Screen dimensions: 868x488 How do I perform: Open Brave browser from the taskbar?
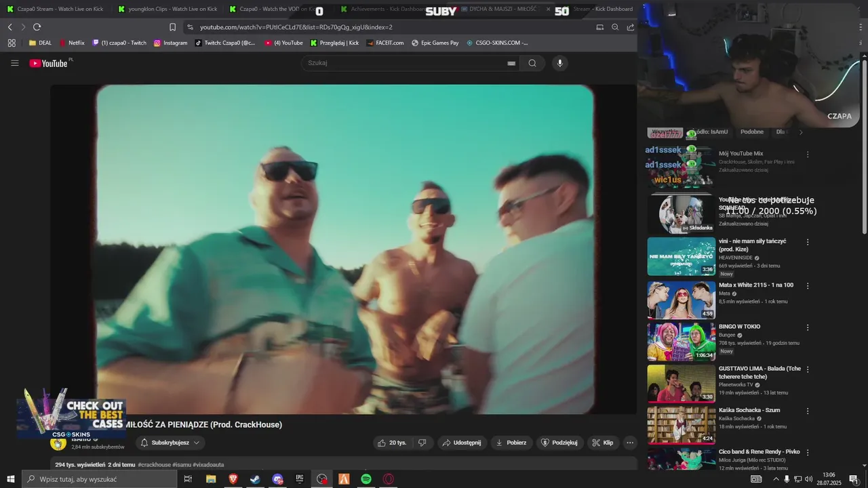(233, 479)
